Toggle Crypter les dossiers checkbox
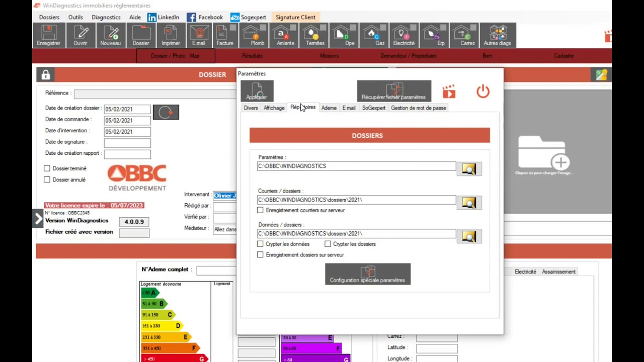The image size is (644, 362). (x=328, y=244)
